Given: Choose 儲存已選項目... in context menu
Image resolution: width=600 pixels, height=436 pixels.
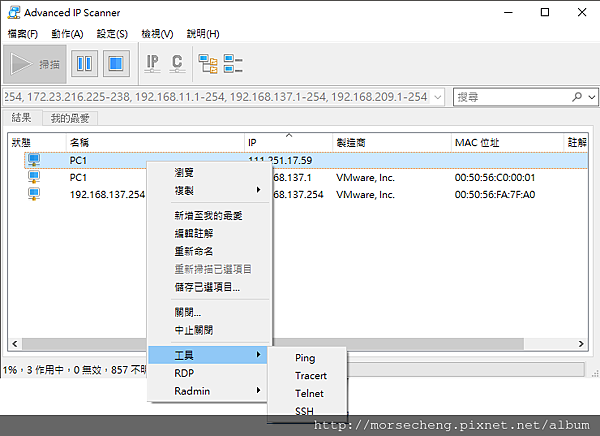Looking at the screenshot, I should (x=209, y=287).
